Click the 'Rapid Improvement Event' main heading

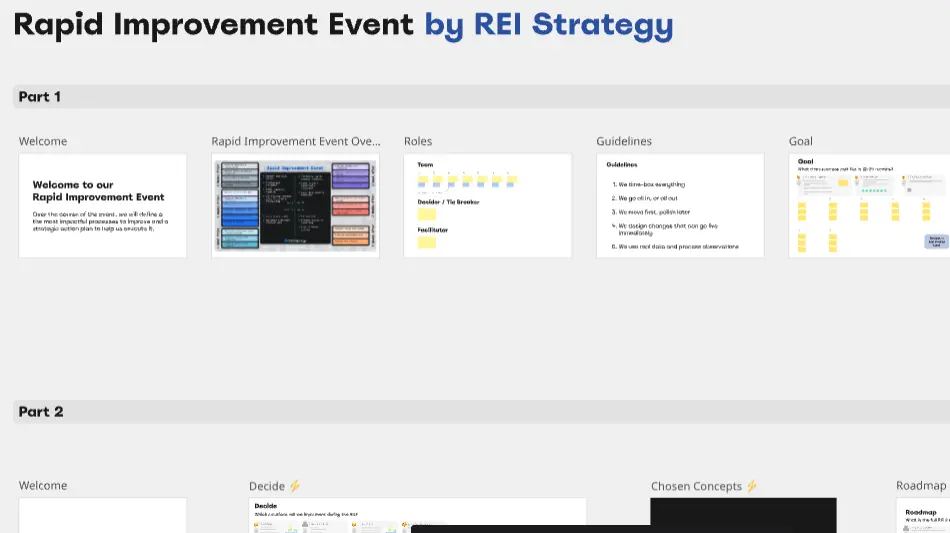(x=213, y=24)
